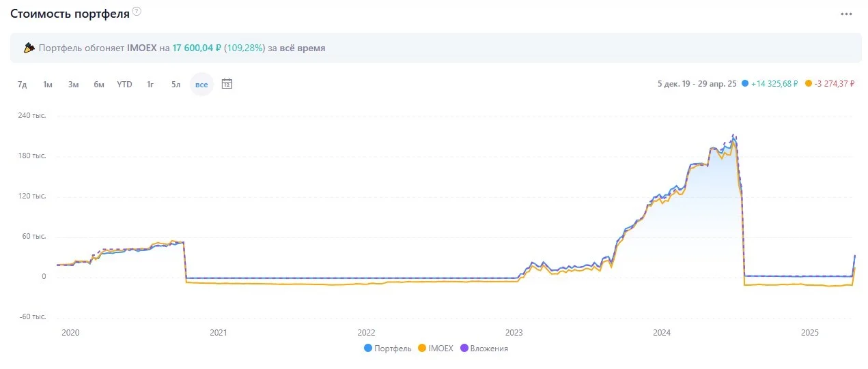Click the 5 дек. 19 - 29 апр. 25 date range

[x=697, y=84]
